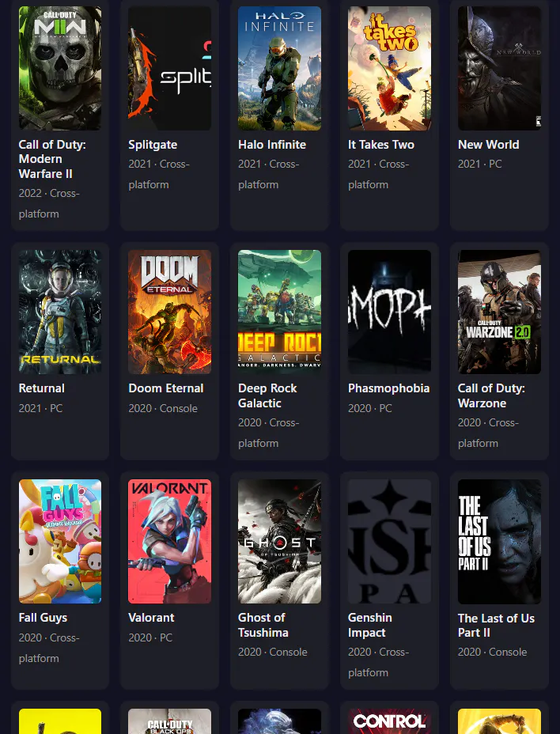This screenshot has height=734, width=560.
Task: Open the Control game cover
Action: (x=390, y=721)
